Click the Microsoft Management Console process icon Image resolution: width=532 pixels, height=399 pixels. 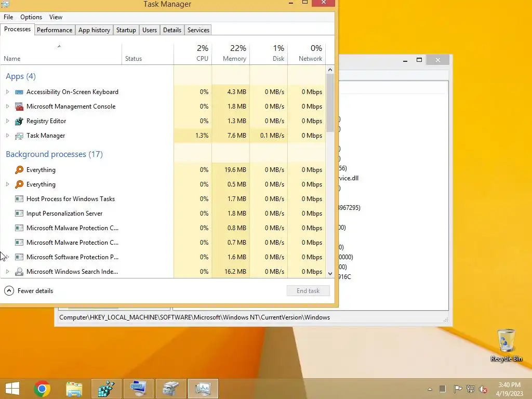click(19, 107)
